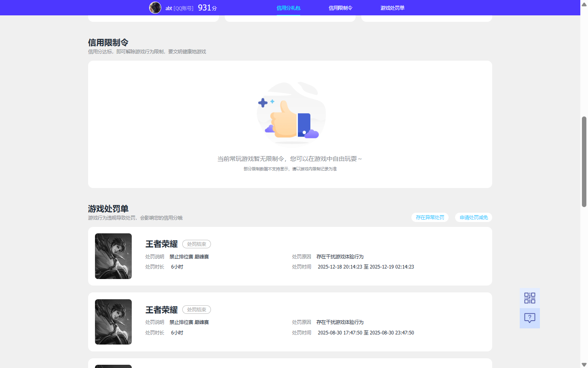Open the QR code sidebar icon
588x368 pixels.
(529, 298)
